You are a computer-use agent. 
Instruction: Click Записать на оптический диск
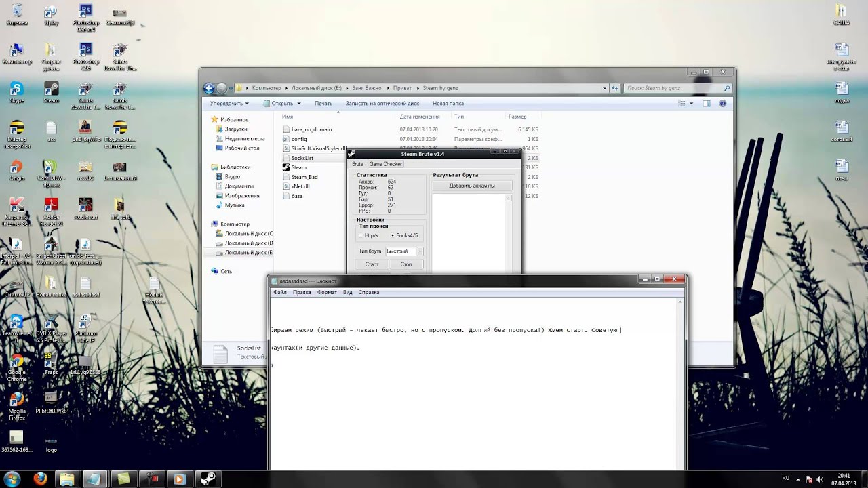[382, 104]
